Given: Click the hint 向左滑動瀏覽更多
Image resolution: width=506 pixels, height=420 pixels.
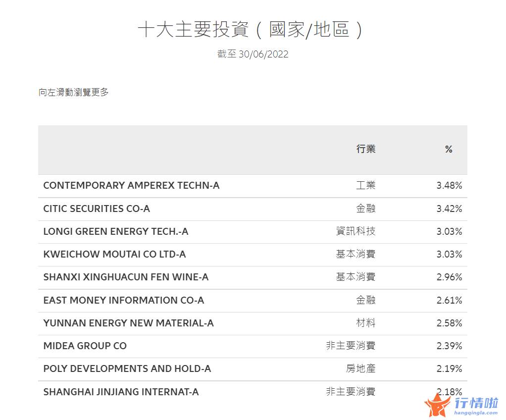Looking at the screenshot, I should tap(74, 92).
